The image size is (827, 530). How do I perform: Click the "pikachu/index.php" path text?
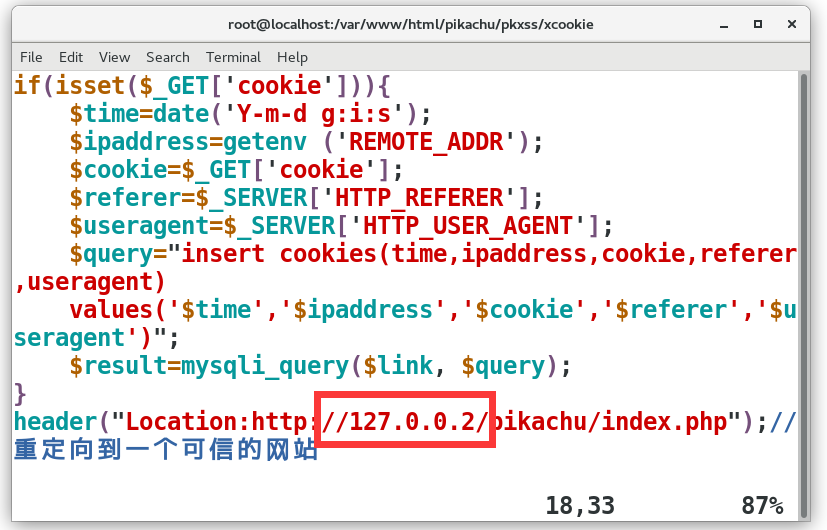(x=608, y=421)
